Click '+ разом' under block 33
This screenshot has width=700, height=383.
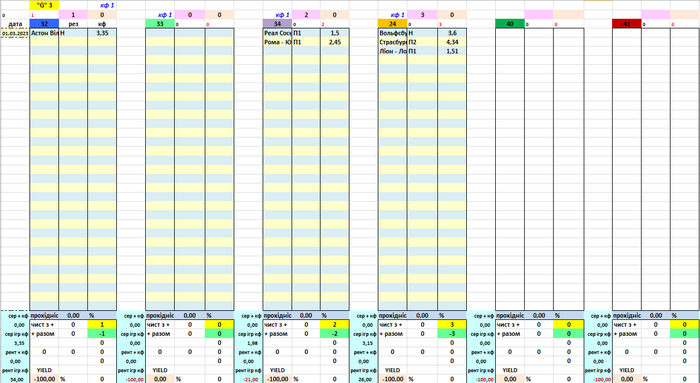(158, 333)
